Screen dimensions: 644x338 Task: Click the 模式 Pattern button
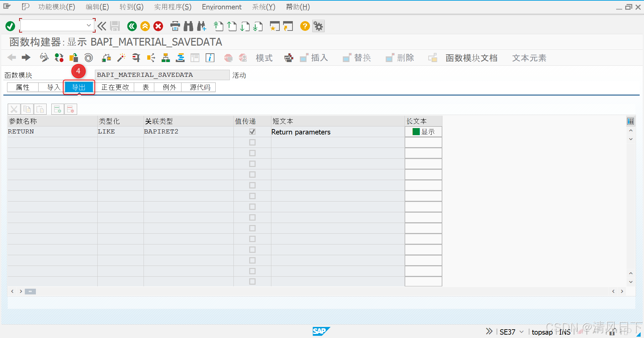(x=264, y=58)
